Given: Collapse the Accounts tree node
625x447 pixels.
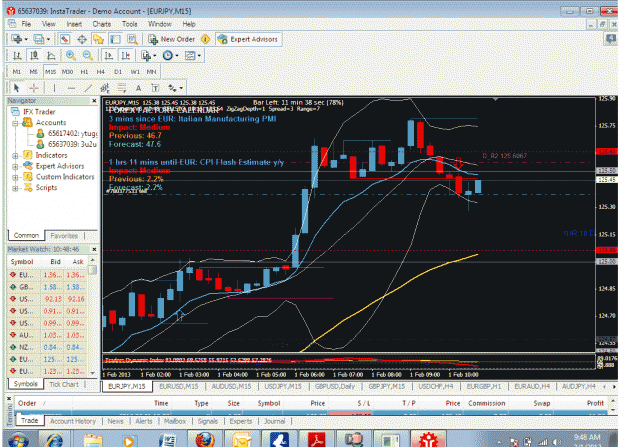Looking at the screenshot, I should coord(15,123).
